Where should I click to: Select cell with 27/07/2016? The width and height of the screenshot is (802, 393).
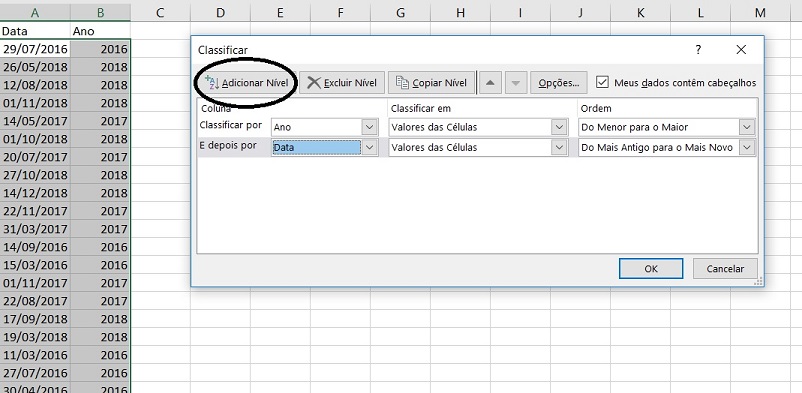35,373
